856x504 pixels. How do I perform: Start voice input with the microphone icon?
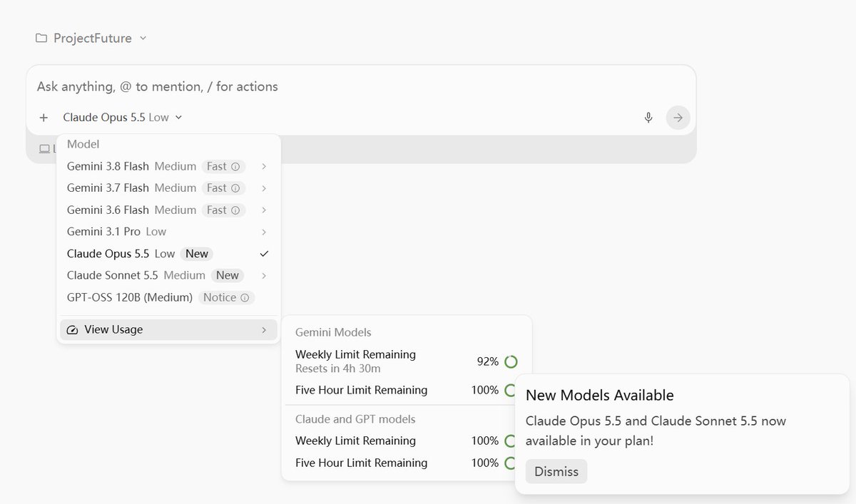[x=648, y=118]
